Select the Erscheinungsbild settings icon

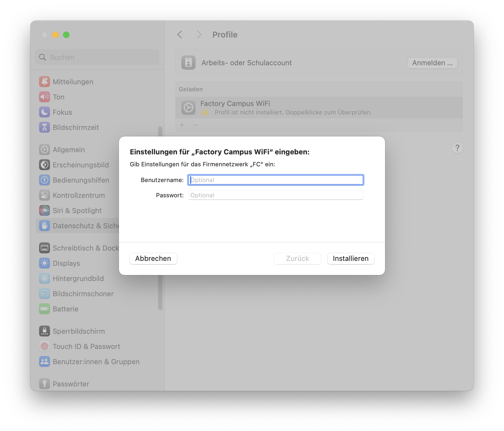tap(45, 165)
